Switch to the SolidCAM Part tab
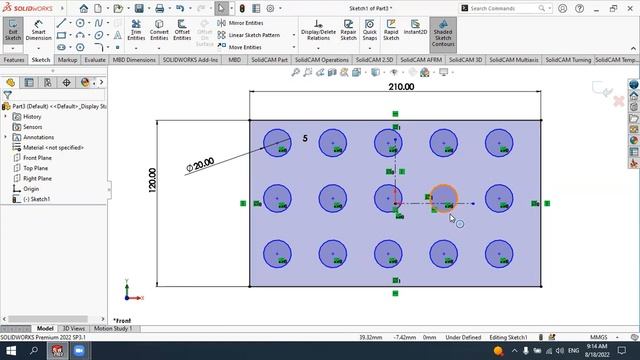This screenshot has width=640, height=360. click(269, 60)
